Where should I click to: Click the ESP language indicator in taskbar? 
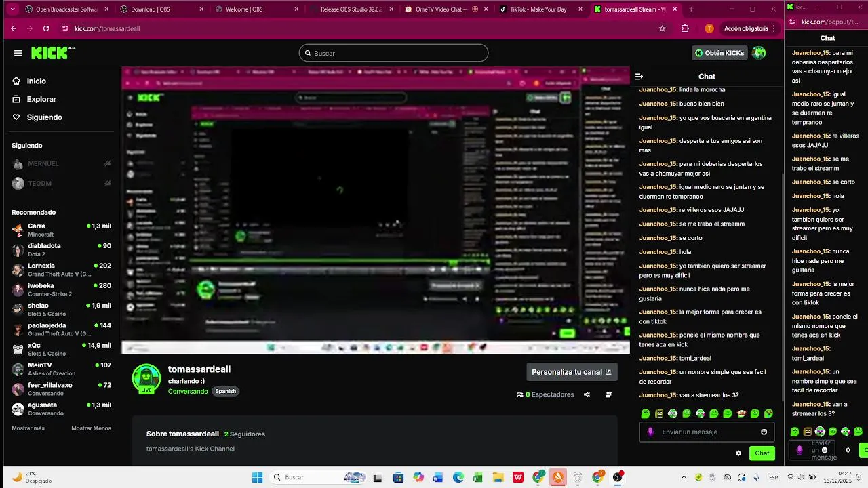pyautogui.click(x=774, y=477)
